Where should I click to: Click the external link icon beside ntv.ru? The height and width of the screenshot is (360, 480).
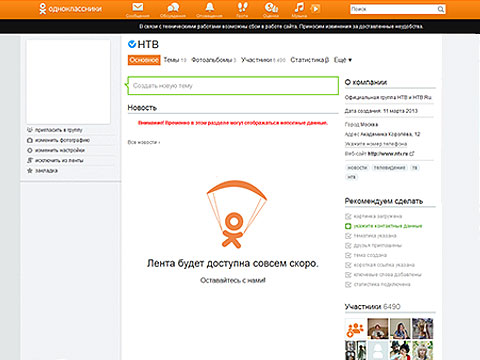(412, 154)
